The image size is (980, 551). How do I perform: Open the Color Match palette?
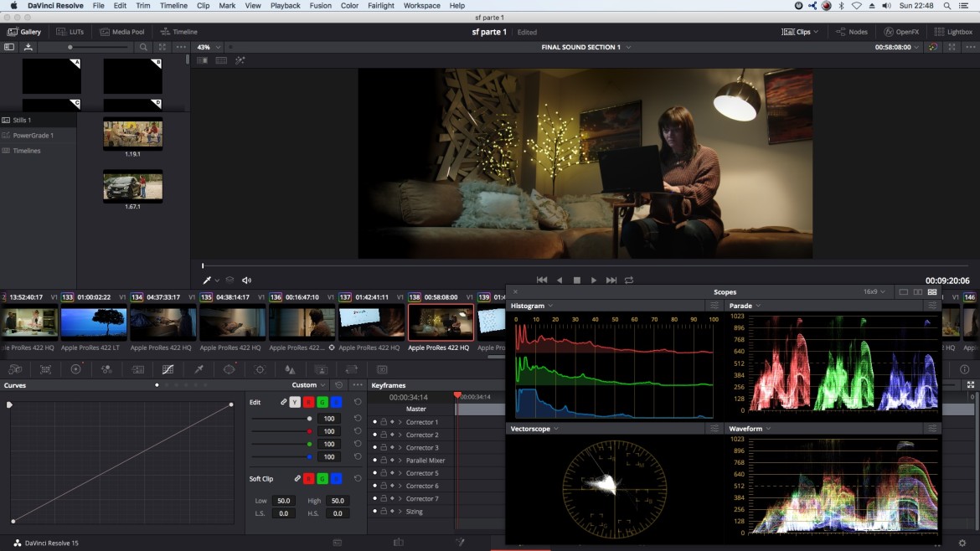[x=45, y=370]
